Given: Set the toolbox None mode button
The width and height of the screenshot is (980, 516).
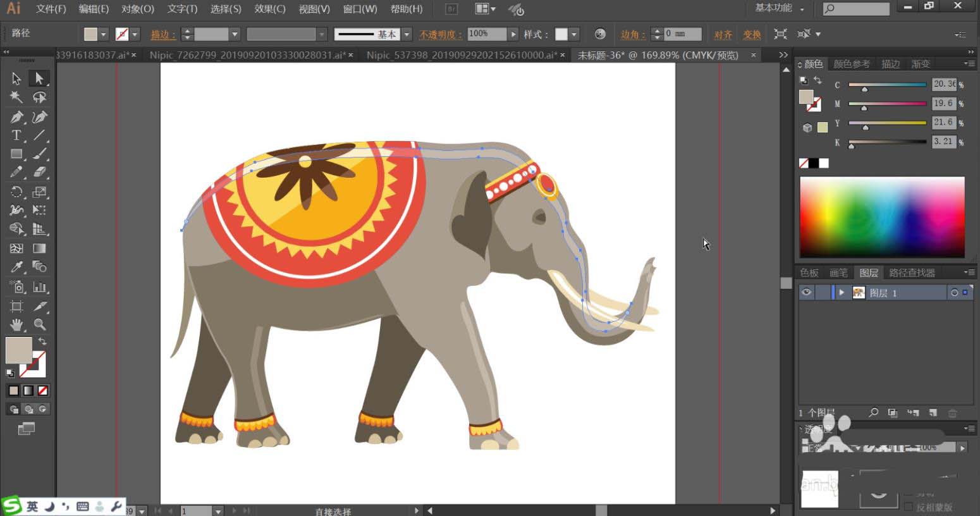Looking at the screenshot, I should (42, 391).
